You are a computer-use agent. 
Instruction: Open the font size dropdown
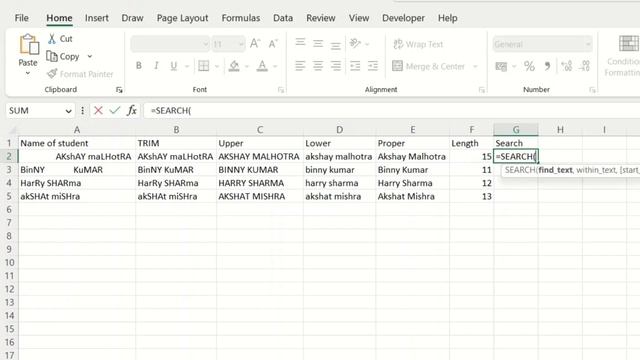(x=241, y=44)
